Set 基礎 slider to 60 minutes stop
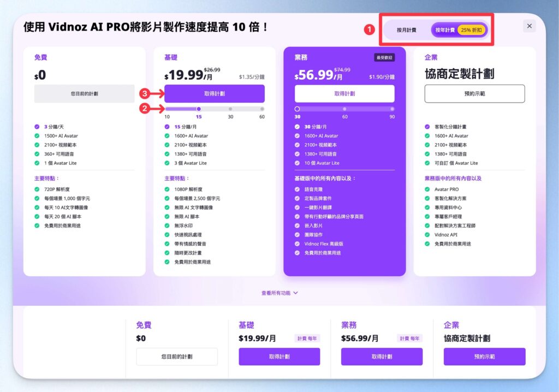Screen dimensions: 559x392 pos(262,109)
